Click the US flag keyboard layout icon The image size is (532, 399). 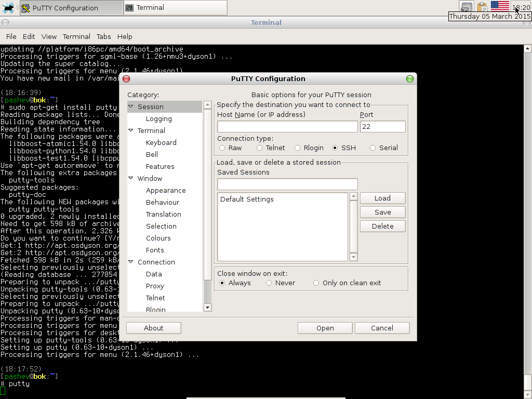click(x=500, y=6)
